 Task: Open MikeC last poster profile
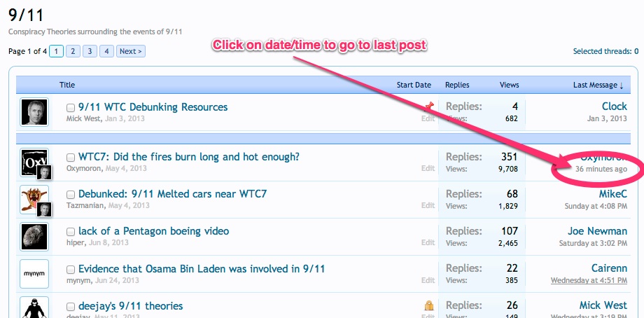pos(612,193)
